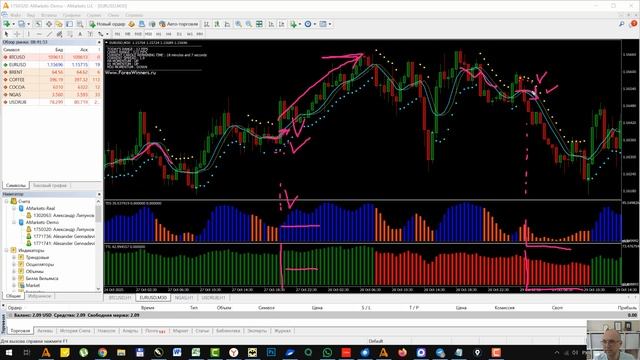Open Chrome from the Windows taskbar

click(102, 353)
